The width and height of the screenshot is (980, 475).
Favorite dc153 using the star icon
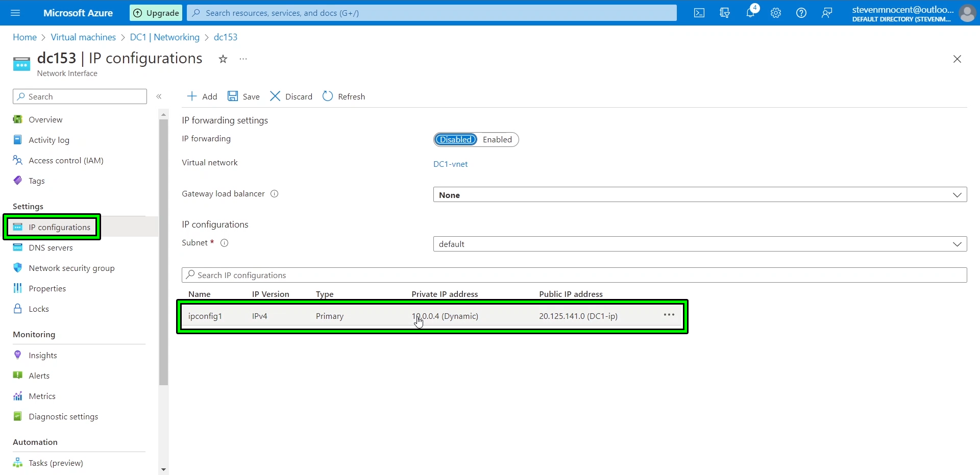[x=223, y=59]
